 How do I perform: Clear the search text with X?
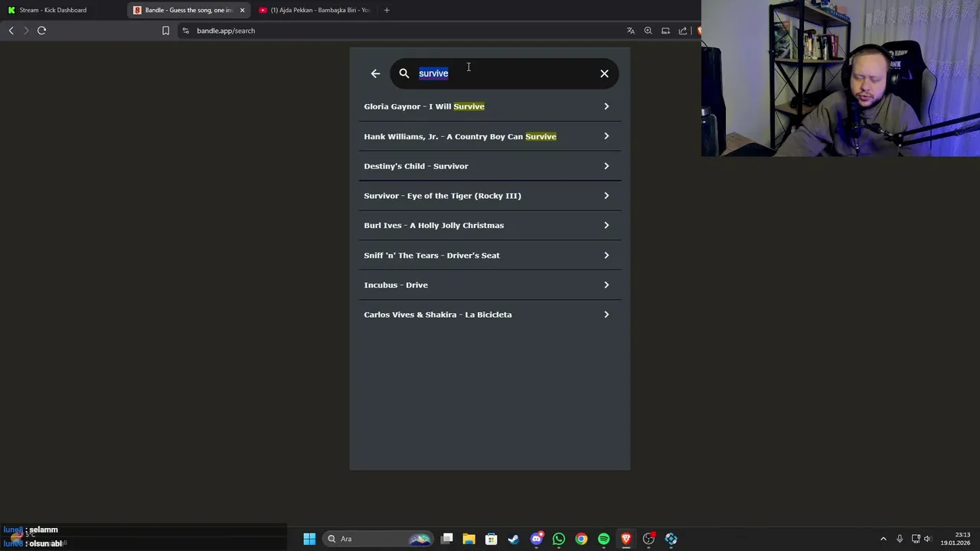[x=604, y=73]
